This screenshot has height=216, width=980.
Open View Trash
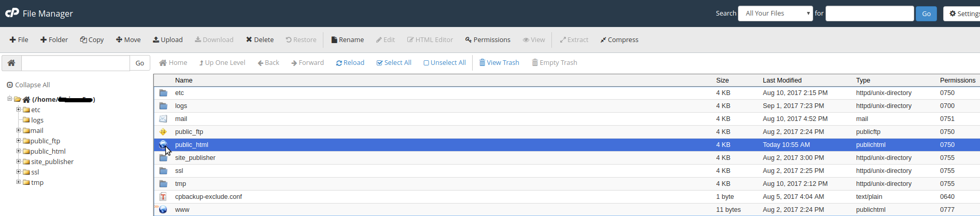(499, 63)
